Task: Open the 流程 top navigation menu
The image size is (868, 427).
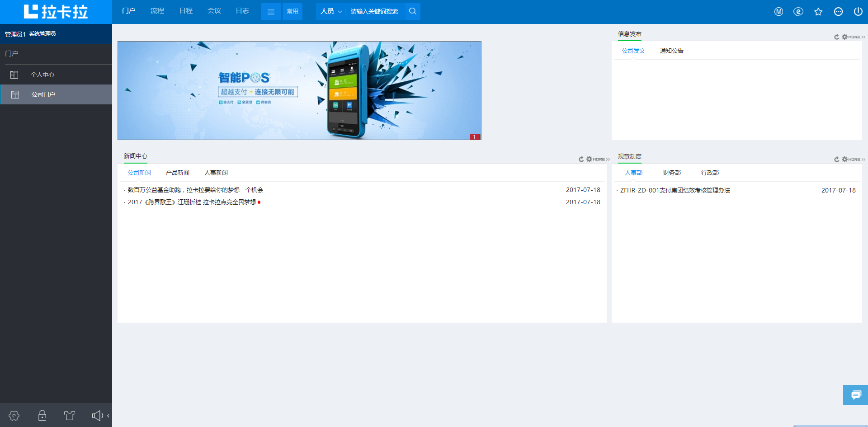Action: coord(157,11)
